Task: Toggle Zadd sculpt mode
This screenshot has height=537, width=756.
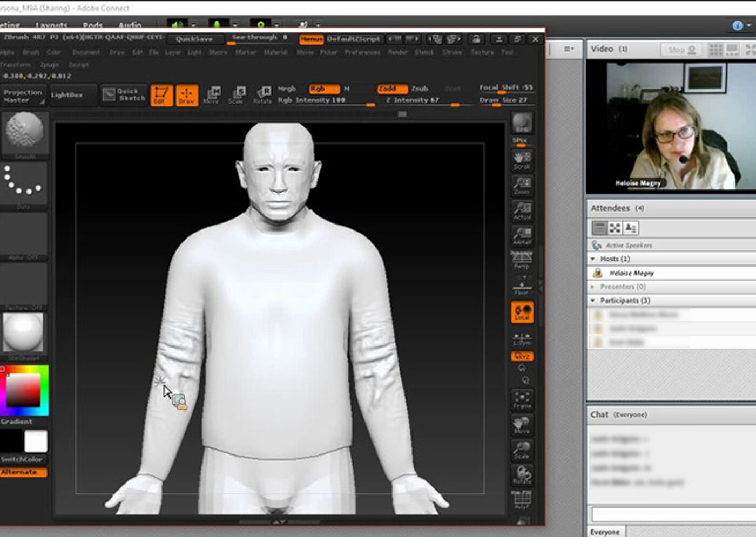Action: [392, 89]
